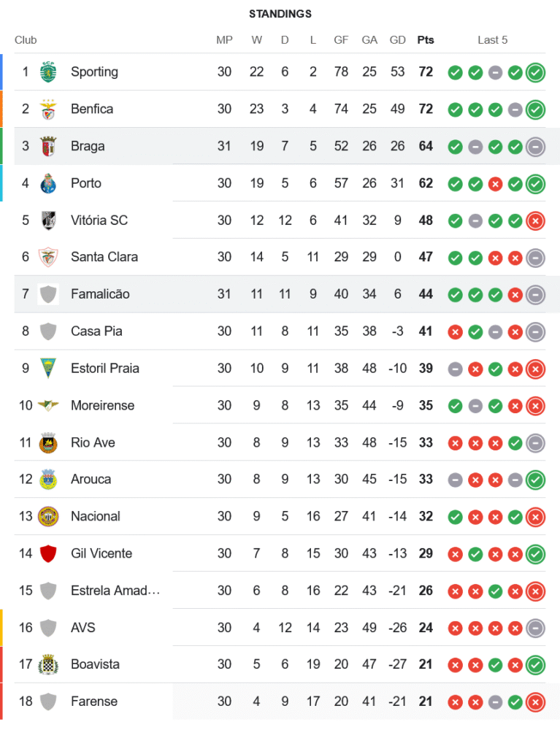This screenshot has height=730, width=560.
Task: Click Braga's latest circled draw indicator
Action: 535,146
